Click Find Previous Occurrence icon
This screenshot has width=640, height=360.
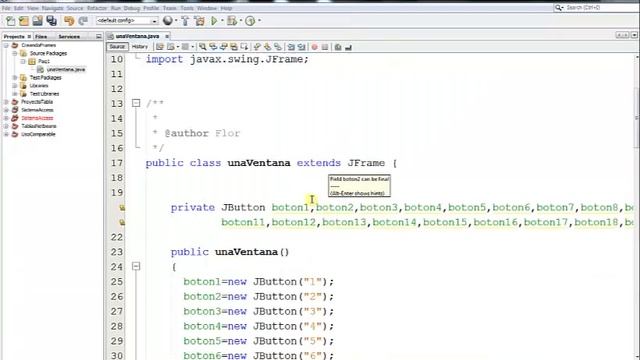point(213,47)
